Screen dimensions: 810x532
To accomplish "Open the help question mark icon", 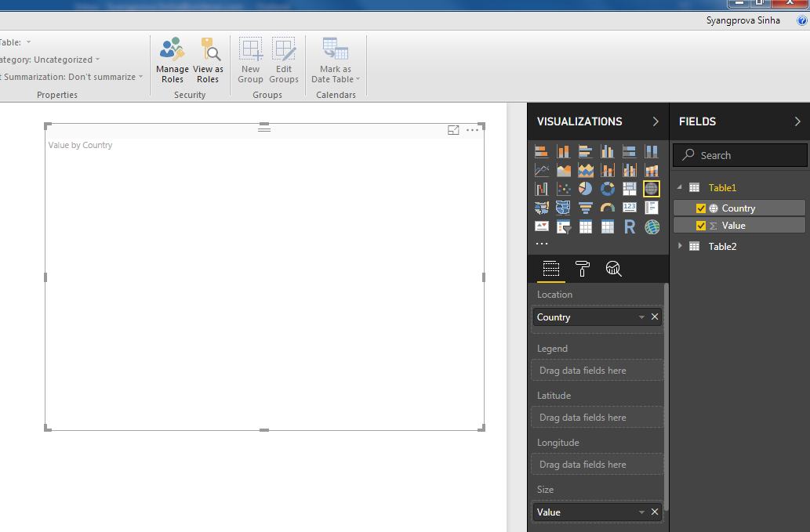I will point(801,20).
